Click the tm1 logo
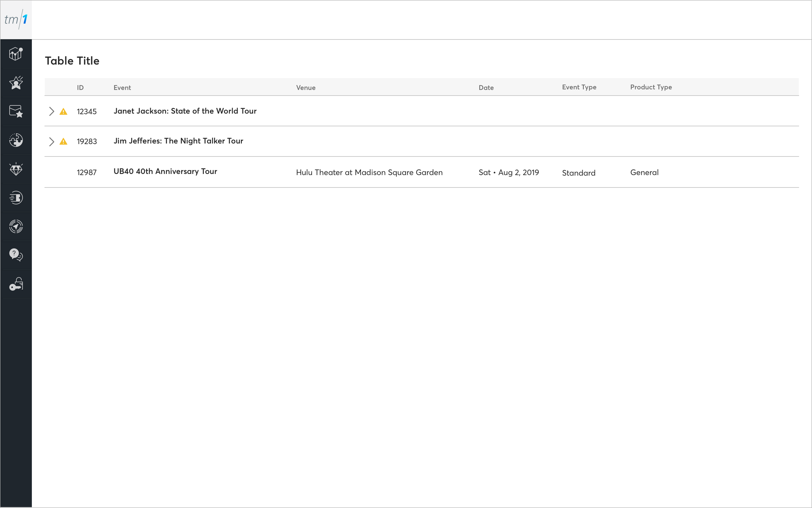 (x=16, y=19)
